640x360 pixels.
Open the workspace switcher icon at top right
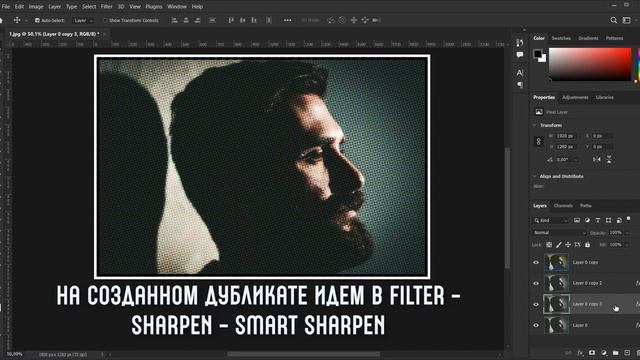[x=626, y=20]
